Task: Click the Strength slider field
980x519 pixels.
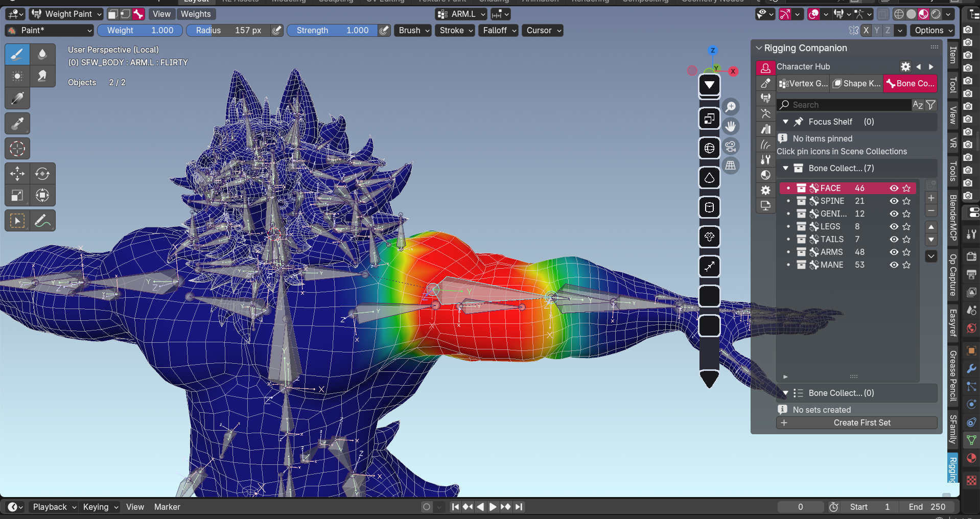Action: (x=332, y=31)
